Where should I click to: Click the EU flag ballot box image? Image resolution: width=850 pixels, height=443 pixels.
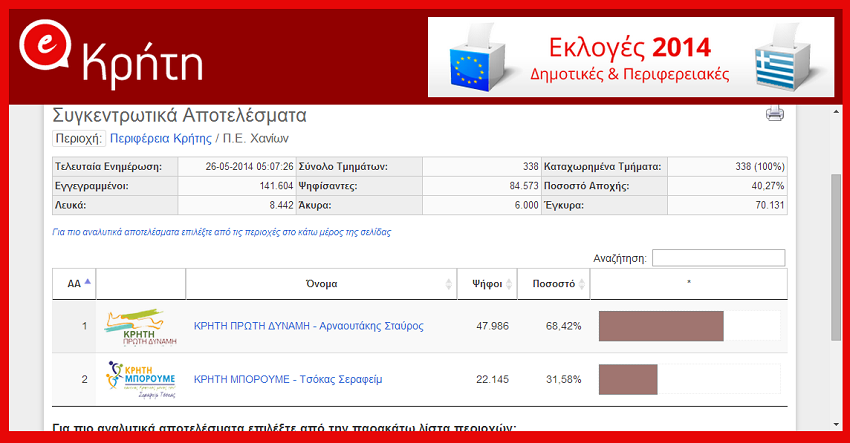[x=475, y=60]
